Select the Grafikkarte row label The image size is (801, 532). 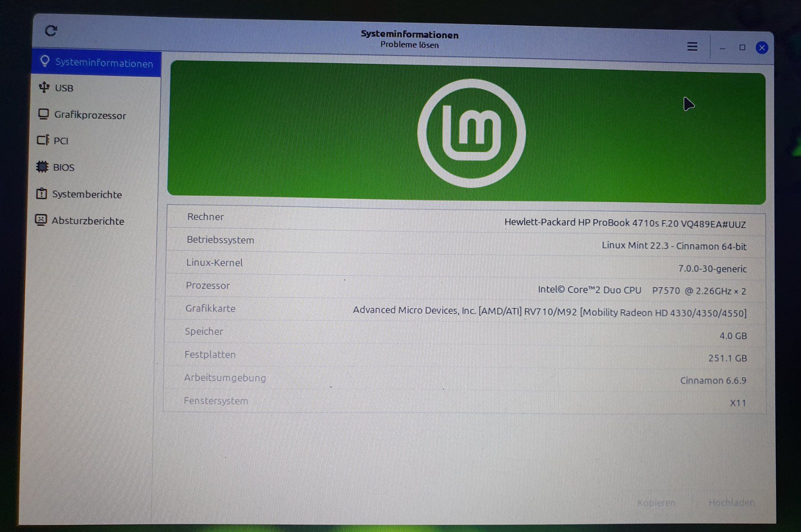click(210, 308)
